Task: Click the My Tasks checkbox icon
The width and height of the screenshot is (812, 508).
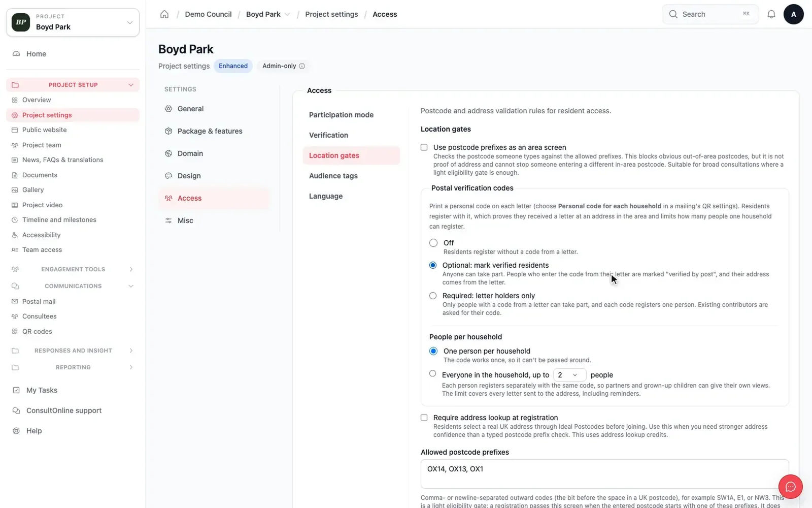Action: click(16, 390)
